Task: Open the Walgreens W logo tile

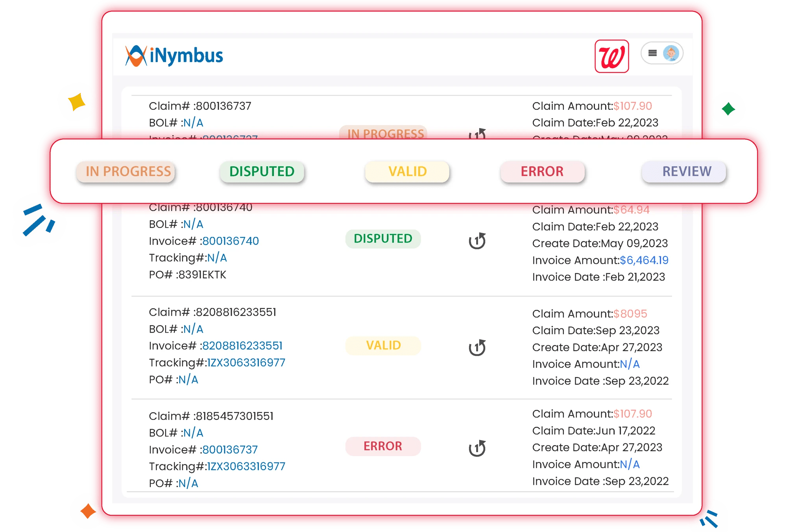Action: tap(611, 56)
